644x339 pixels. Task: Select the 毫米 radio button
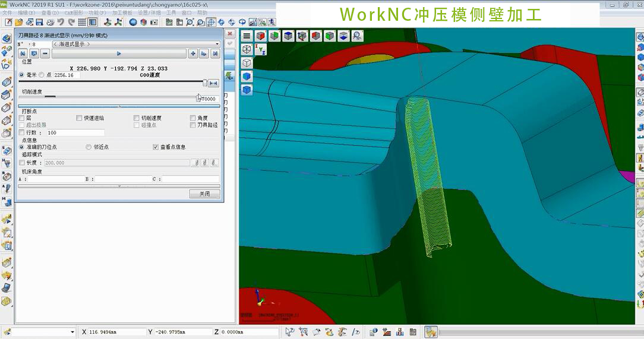22,75
